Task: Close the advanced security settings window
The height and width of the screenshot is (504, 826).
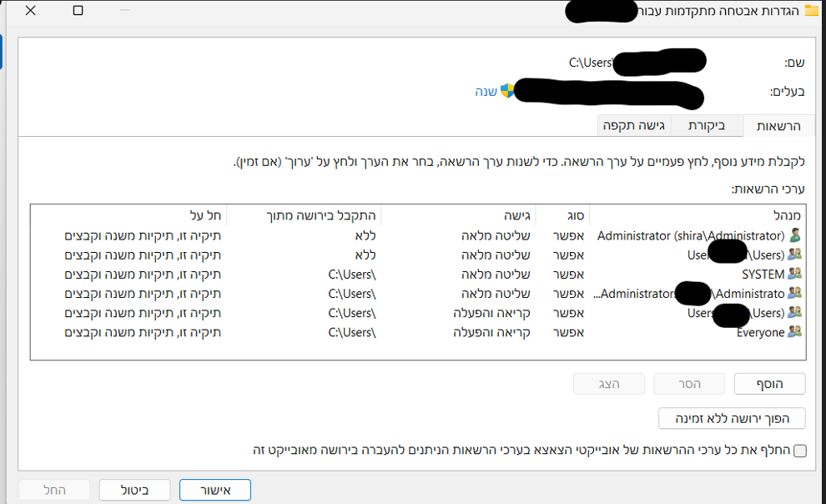Action: (x=31, y=11)
